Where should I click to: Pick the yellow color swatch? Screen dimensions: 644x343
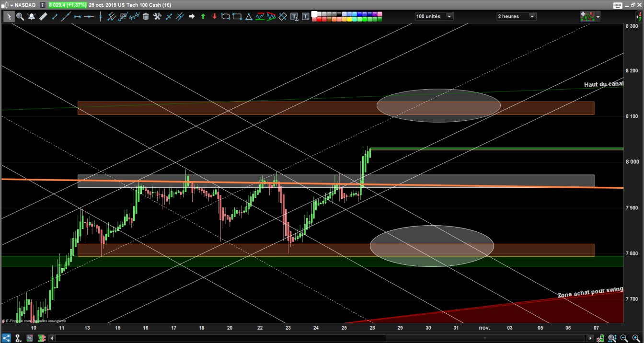click(x=349, y=19)
